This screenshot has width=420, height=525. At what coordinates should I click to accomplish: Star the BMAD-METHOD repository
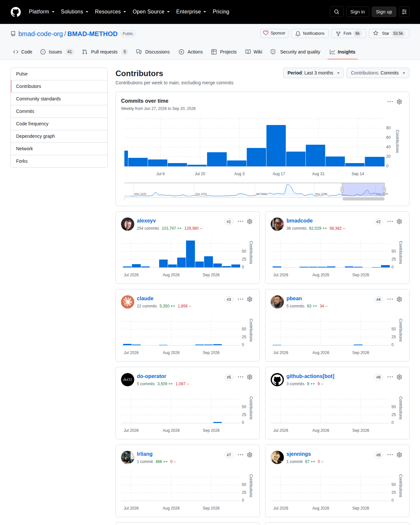coord(389,33)
